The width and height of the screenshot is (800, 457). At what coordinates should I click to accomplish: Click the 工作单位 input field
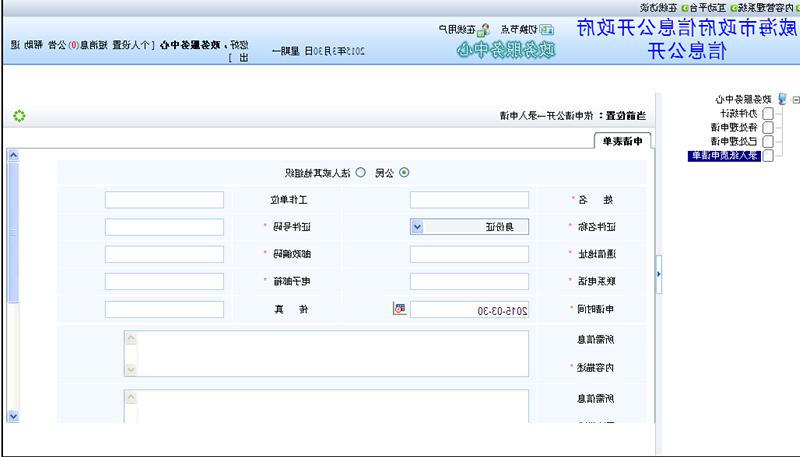coord(164,200)
